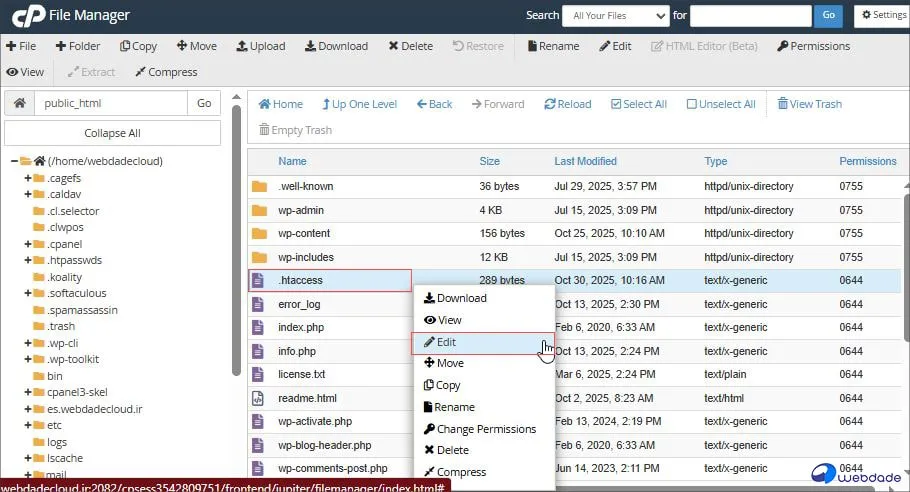Viewport: 910px width, 492px height.
Task: Click the wp-content folder icon
Action: (x=260, y=233)
